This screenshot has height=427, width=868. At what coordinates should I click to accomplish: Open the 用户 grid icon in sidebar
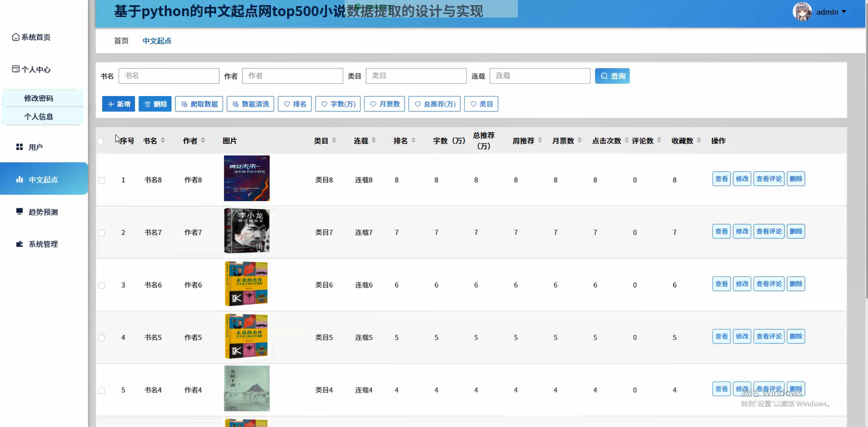point(18,147)
